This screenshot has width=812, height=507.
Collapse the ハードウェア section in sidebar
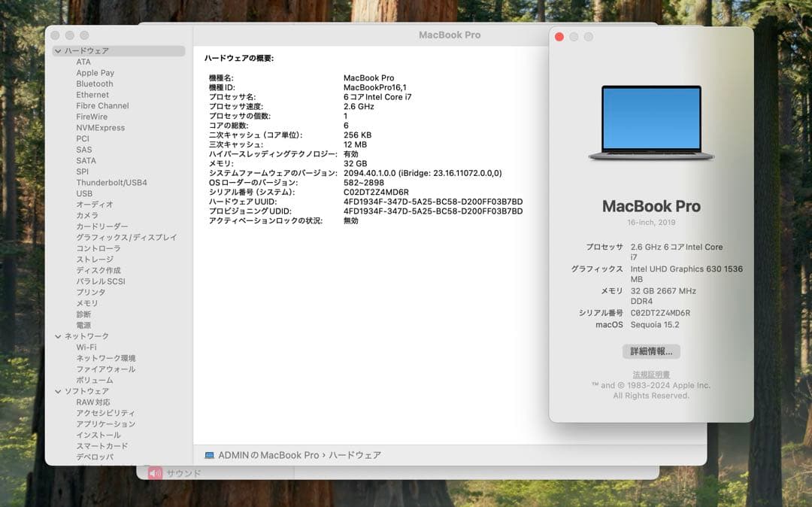pos(58,50)
